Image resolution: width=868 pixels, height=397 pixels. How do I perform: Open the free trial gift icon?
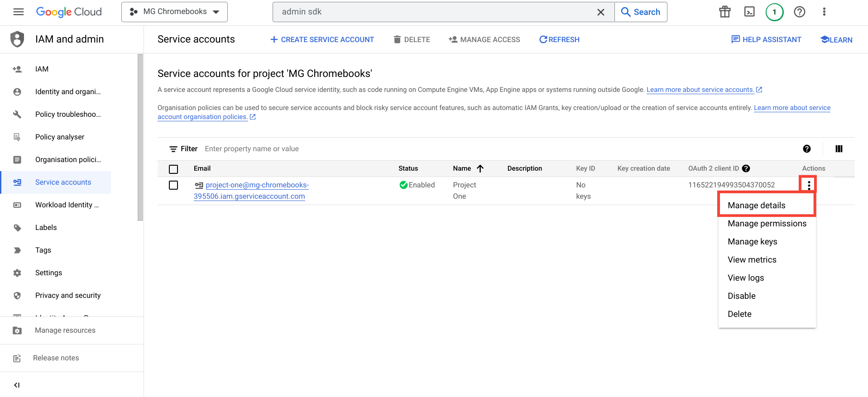click(725, 12)
